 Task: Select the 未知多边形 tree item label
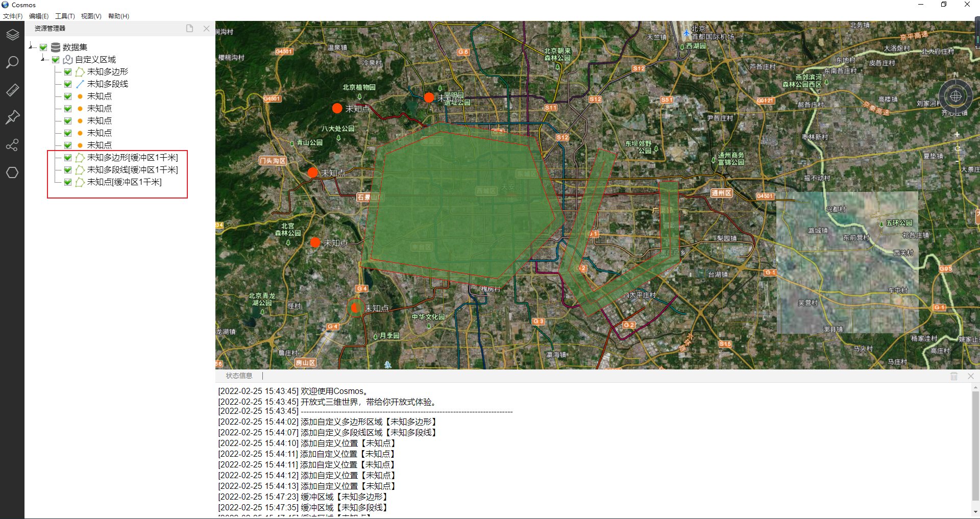(x=108, y=72)
